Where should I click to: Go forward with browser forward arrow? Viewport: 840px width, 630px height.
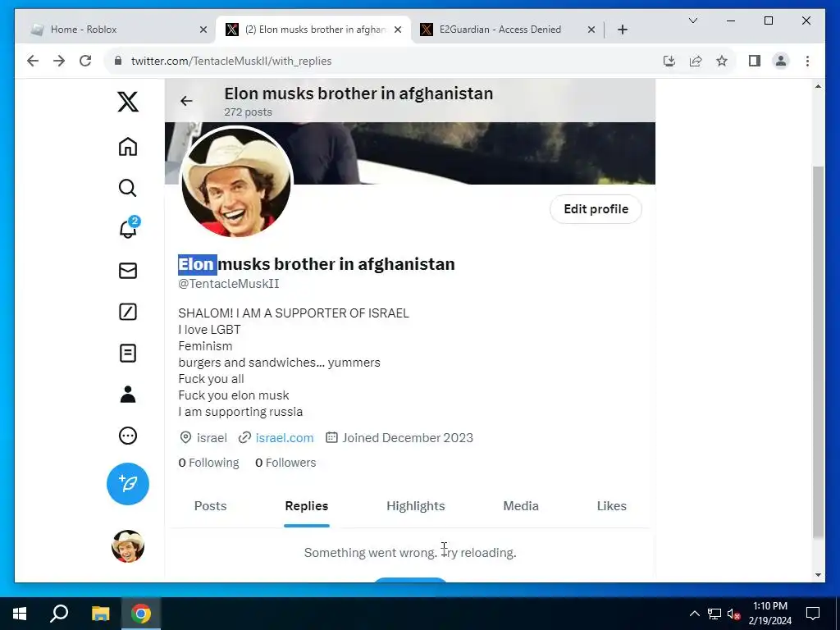59,61
